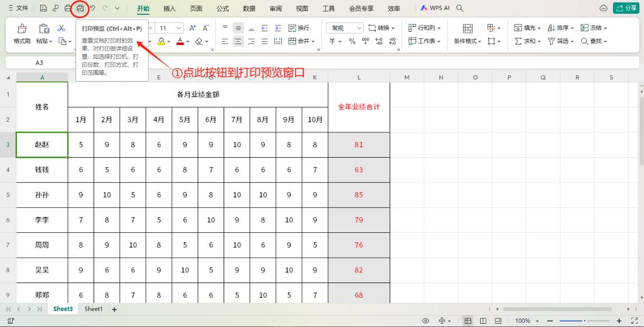This screenshot has width=644, height=327.
Task: Click the zoom slider in status bar
Action: pyautogui.click(x=584, y=321)
